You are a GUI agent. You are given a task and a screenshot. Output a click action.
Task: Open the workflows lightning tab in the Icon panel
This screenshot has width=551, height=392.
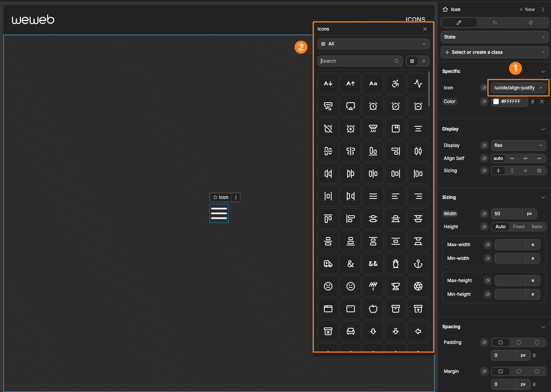(530, 23)
